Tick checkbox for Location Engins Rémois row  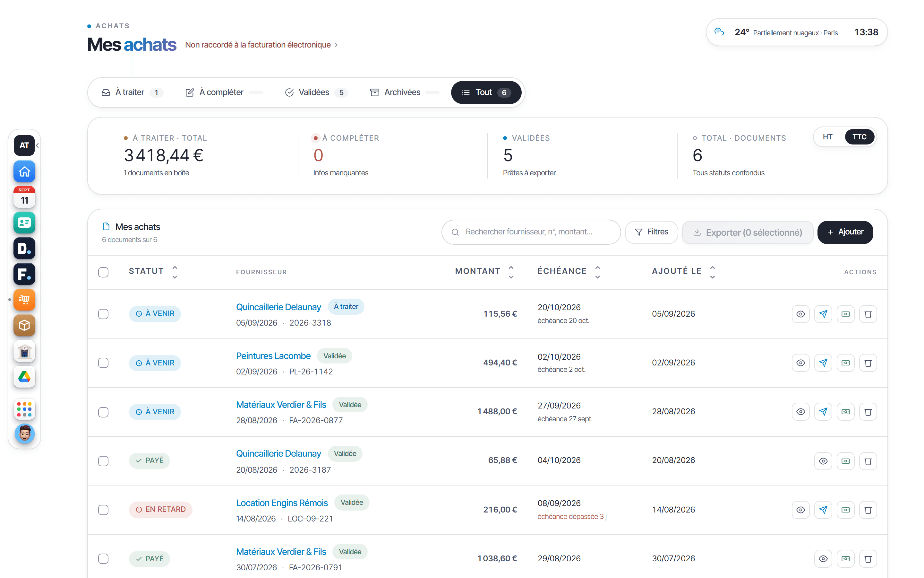tap(103, 510)
